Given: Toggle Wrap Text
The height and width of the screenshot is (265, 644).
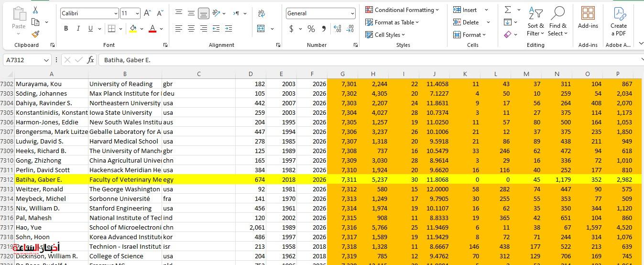Looking at the screenshot, I should [x=261, y=13].
